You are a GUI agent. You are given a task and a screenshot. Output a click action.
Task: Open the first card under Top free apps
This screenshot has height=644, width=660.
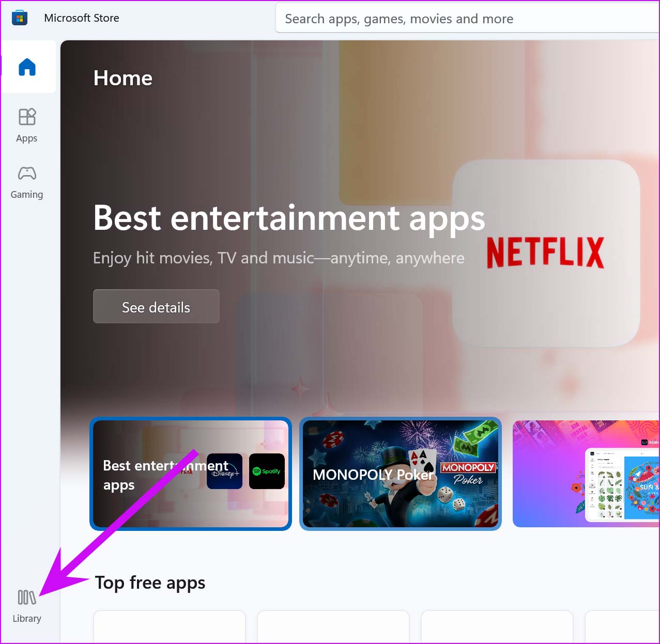[169, 627]
